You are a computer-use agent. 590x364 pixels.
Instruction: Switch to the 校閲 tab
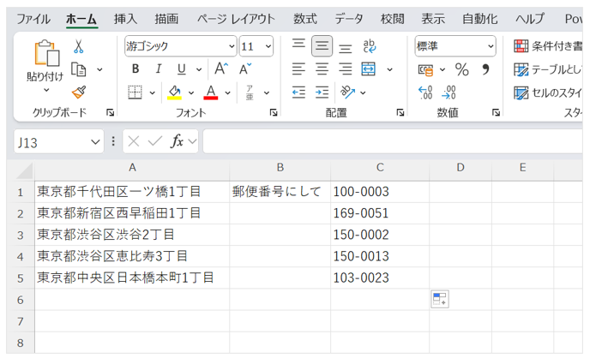(392, 19)
